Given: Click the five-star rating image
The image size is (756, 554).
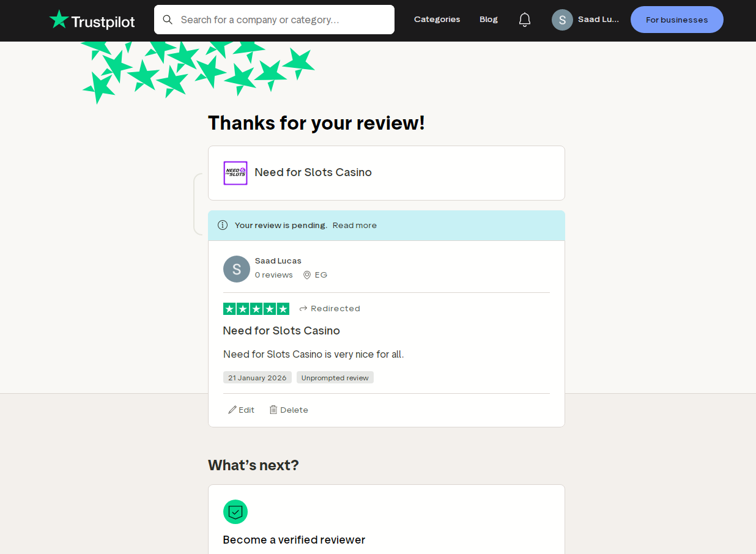Looking at the screenshot, I should point(256,309).
